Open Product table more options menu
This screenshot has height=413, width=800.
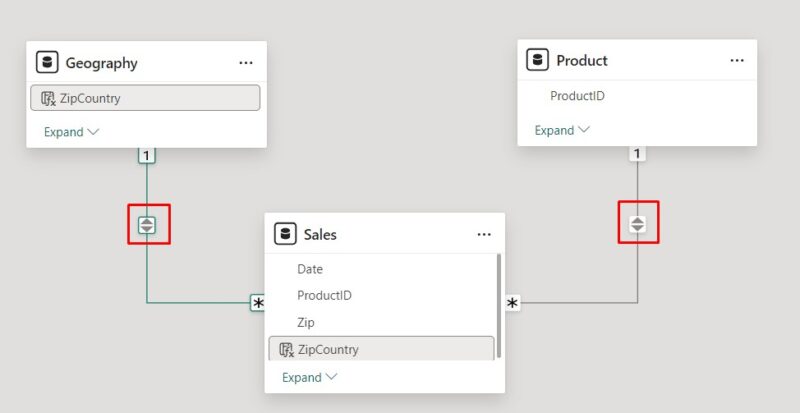(737, 60)
